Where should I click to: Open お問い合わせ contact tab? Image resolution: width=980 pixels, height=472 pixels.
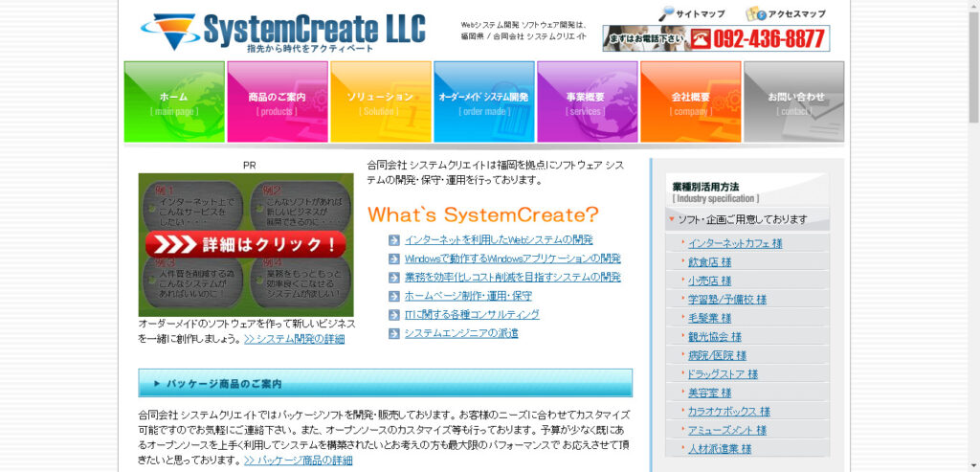coord(793,101)
